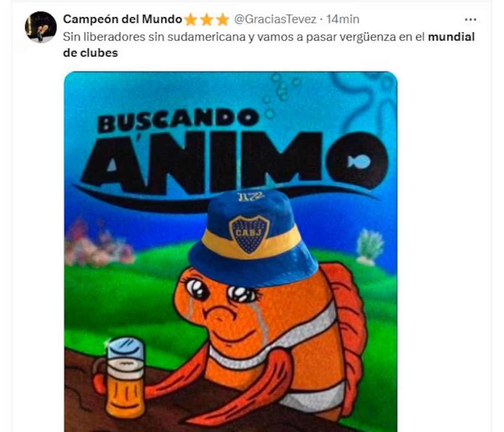This screenshot has height=432, width=504.
Task: Click the bold 'mundial de clubes' text
Action: coord(269,45)
